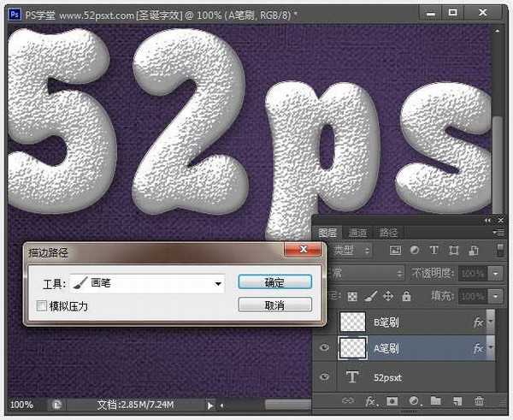Open the layer style fx menu

coord(371,400)
